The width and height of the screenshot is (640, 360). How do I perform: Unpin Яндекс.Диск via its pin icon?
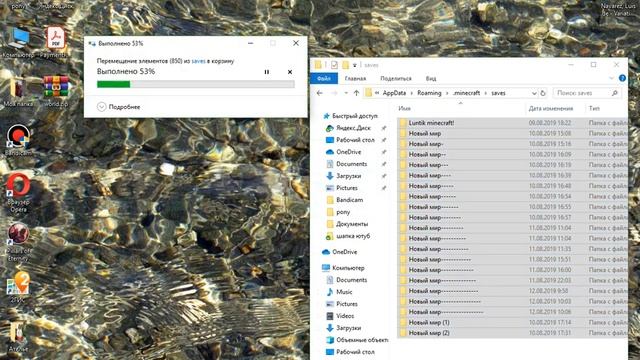pyautogui.click(x=384, y=128)
